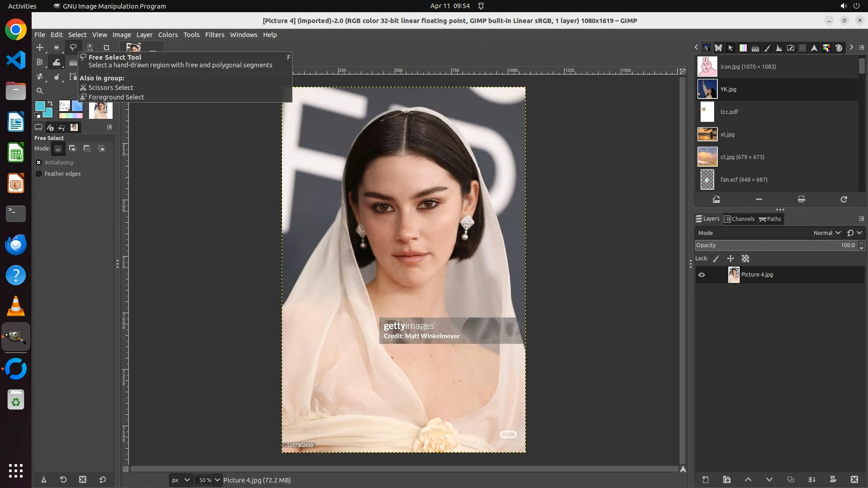Open the zoom percentage dropdown
The width and height of the screenshot is (868, 488).
tap(217, 480)
